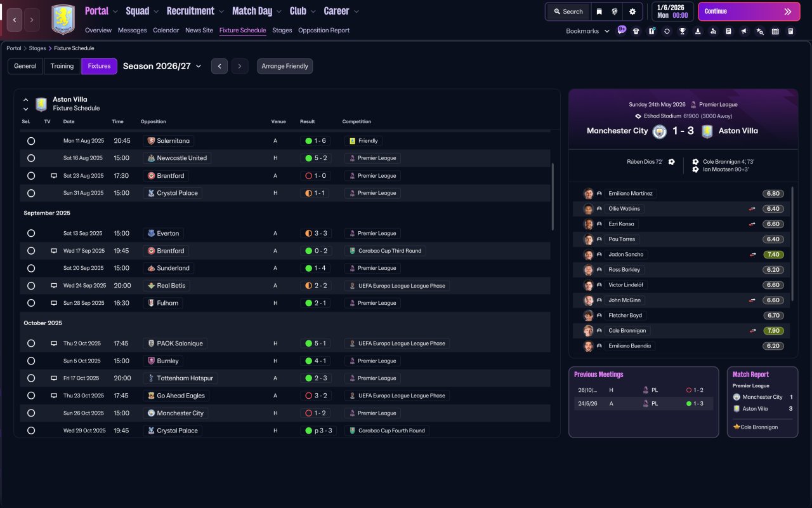Viewport: 812px width, 508px height.
Task: Open the saved bookmarks flag icon
Action: (x=599, y=11)
